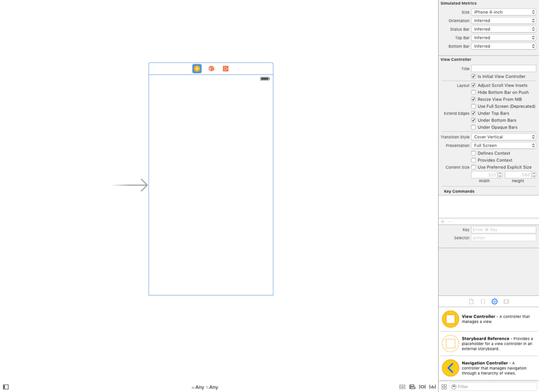The image size is (539, 392).
Task: Open the Size dropdown showing iPhone 4-inch
Action: click(x=504, y=12)
